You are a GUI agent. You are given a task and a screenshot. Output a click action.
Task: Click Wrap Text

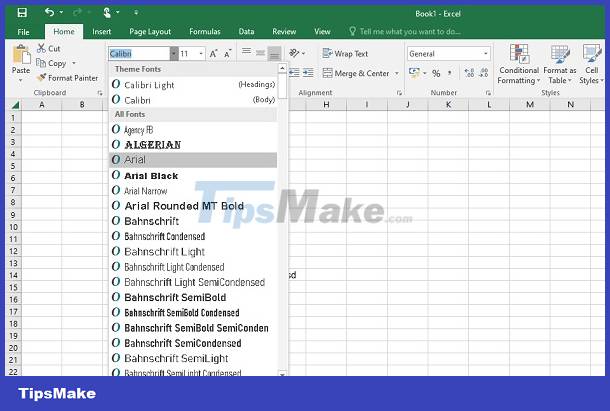point(345,54)
